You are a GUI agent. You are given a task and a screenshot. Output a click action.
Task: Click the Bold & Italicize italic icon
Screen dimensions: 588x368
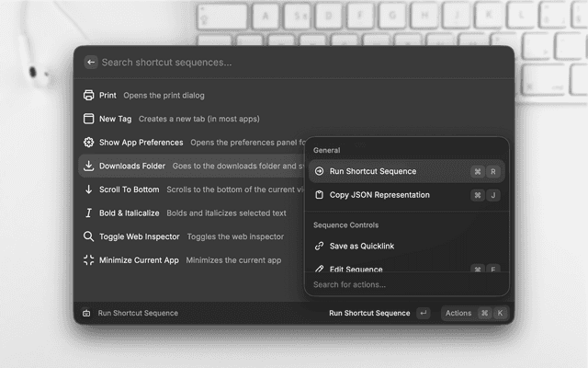click(x=89, y=213)
